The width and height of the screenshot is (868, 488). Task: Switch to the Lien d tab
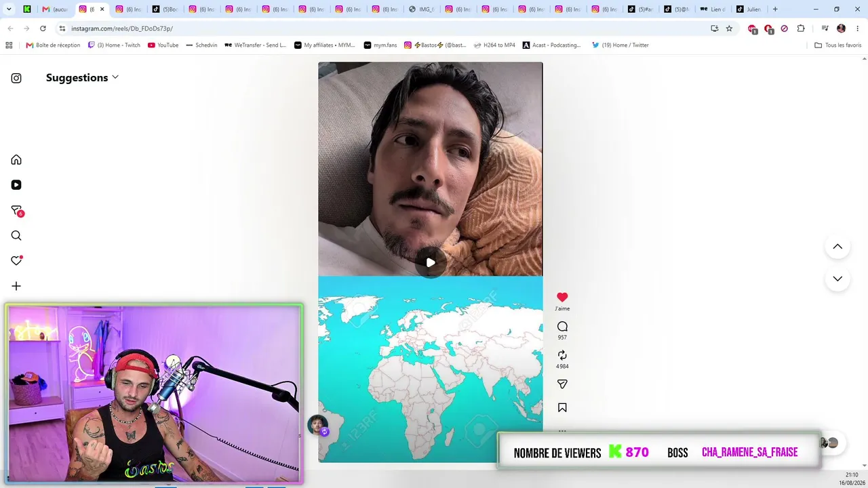point(713,9)
